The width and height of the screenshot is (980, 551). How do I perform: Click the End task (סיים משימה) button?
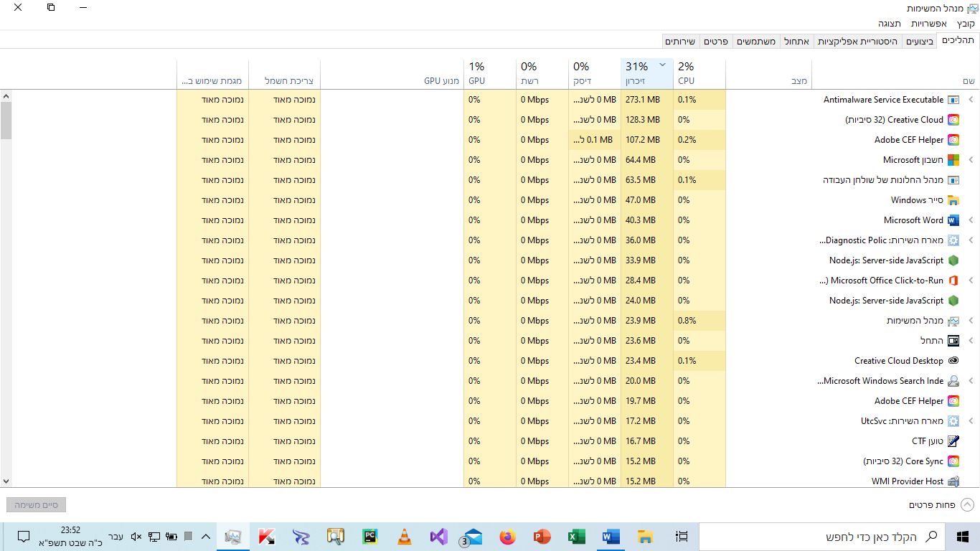(x=36, y=505)
